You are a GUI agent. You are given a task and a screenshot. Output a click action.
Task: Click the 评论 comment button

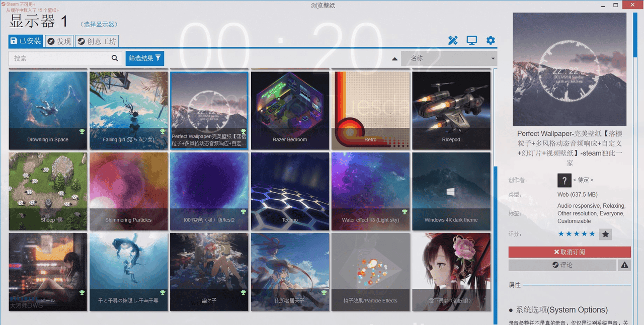coord(562,265)
